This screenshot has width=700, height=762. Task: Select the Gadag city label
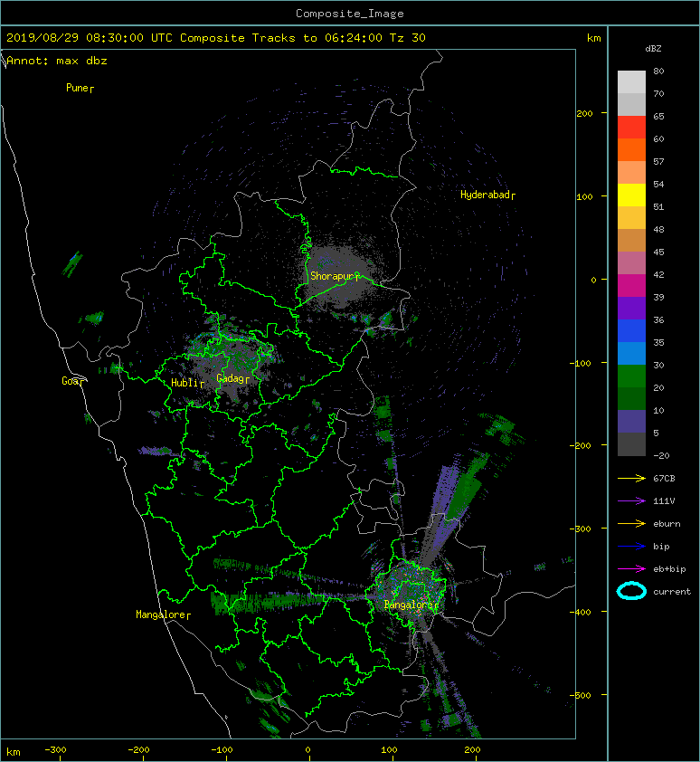click(232, 378)
